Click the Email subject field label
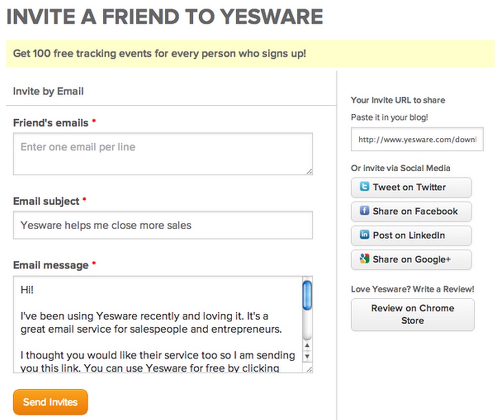504x420 pixels. (x=46, y=202)
